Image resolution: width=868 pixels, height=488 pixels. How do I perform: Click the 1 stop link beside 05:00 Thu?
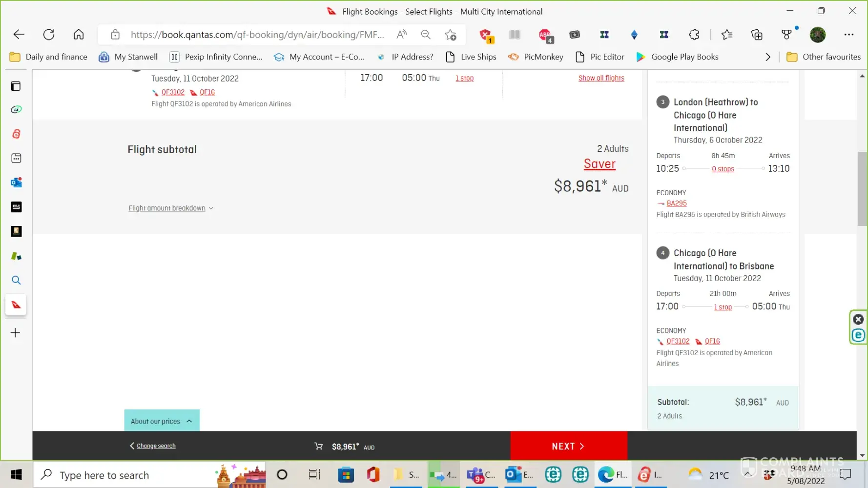(x=464, y=78)
